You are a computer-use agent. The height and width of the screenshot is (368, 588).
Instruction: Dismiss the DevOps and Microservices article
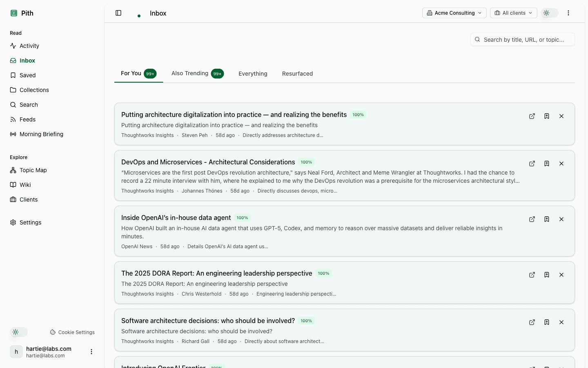561,164
